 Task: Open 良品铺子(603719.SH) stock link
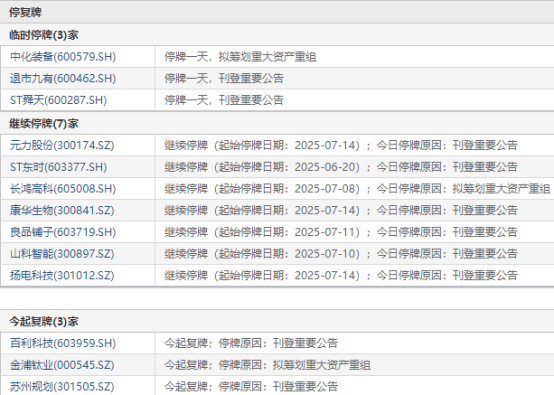tap(63, 232)
